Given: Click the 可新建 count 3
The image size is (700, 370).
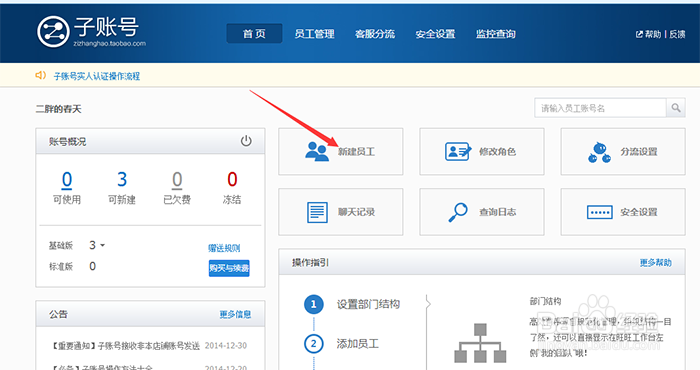Looking at the screenshot, I should coord(122,179).
